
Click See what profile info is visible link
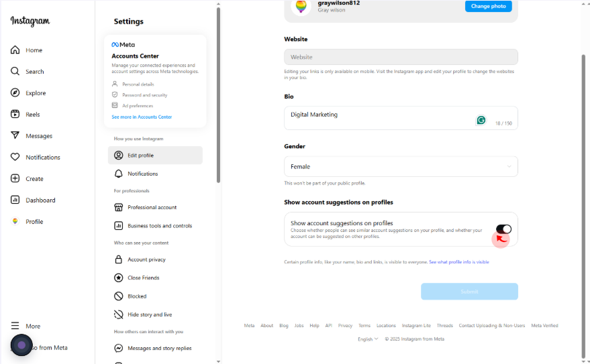458,262
